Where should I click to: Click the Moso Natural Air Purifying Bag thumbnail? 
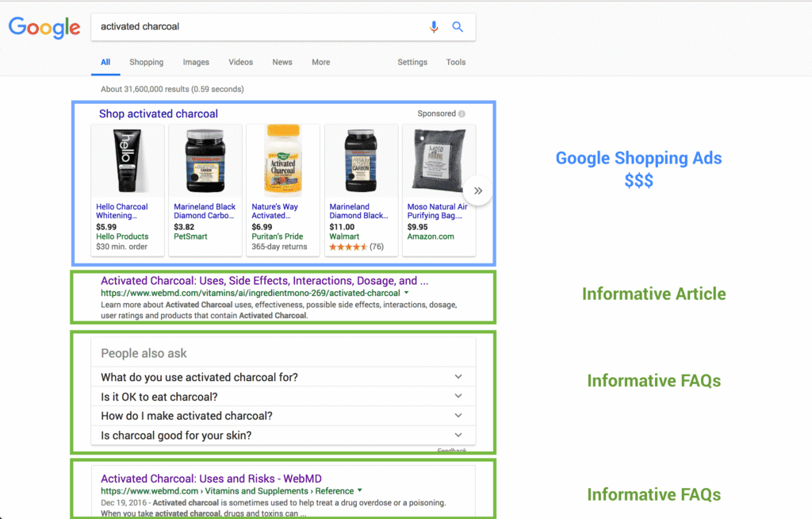(439, 160)
